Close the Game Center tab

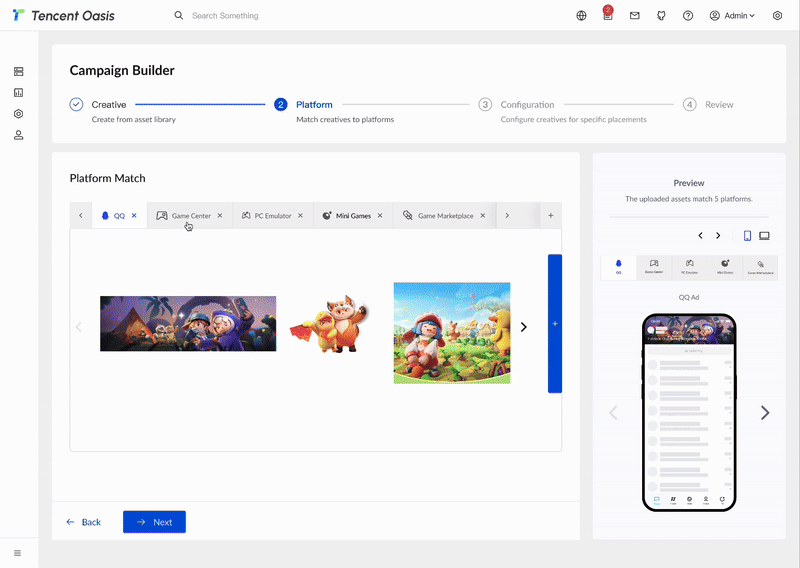pyautogui.click(x=220, y=216)
